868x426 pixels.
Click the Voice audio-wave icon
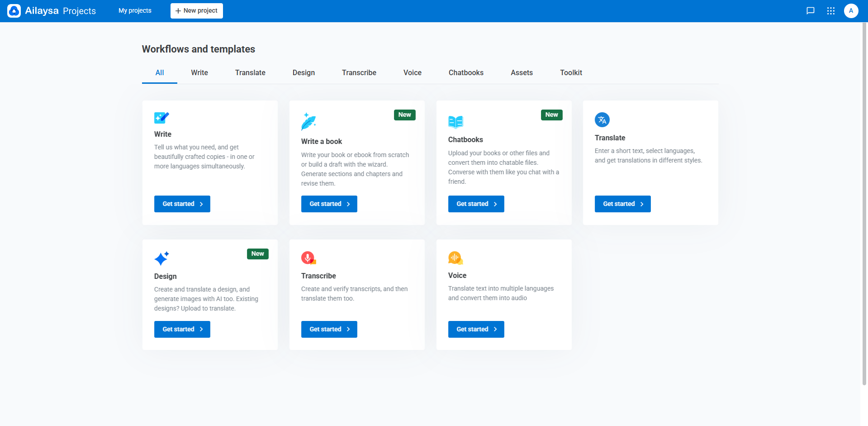pos(455,257)
